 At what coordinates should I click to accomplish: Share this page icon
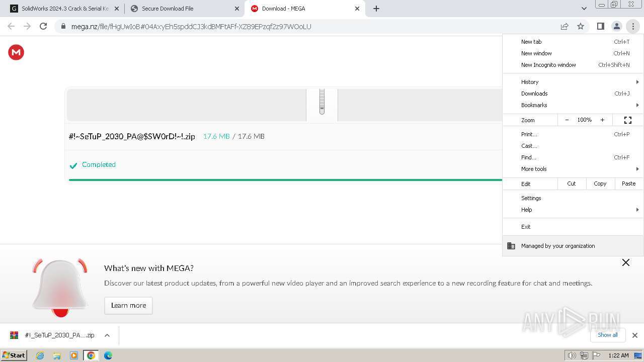point(565,26)
